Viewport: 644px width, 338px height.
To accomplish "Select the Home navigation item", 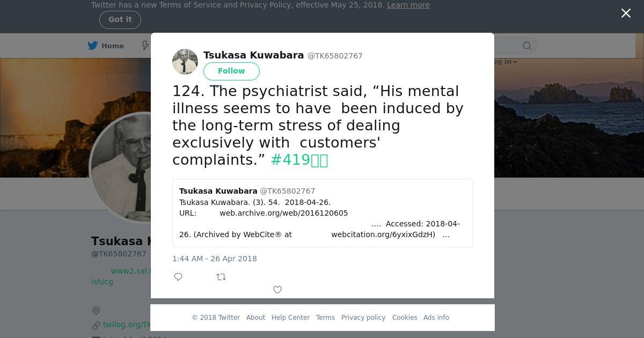I will [x=106, y=46].
